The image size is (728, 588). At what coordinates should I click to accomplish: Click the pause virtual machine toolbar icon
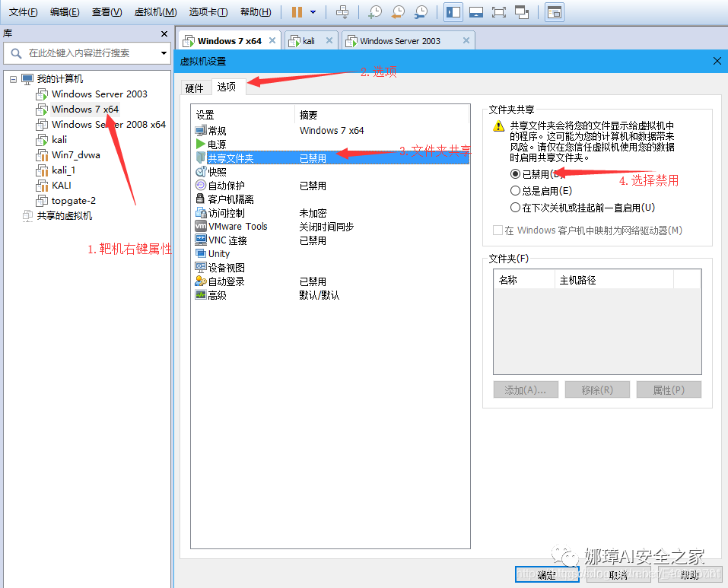coord(297,12)
